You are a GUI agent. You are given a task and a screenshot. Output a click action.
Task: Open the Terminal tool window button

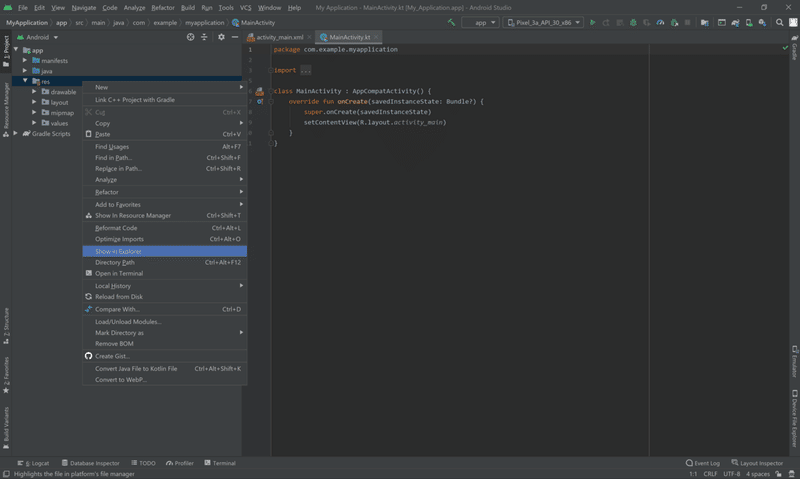tap(220, 463)
